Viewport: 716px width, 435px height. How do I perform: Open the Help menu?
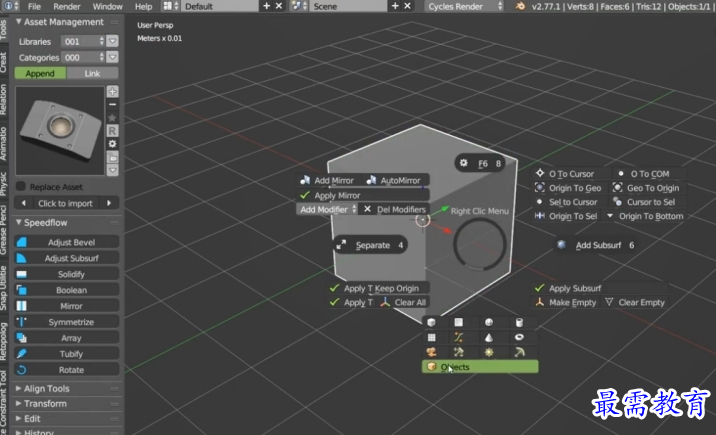click(x=143, y=6)
